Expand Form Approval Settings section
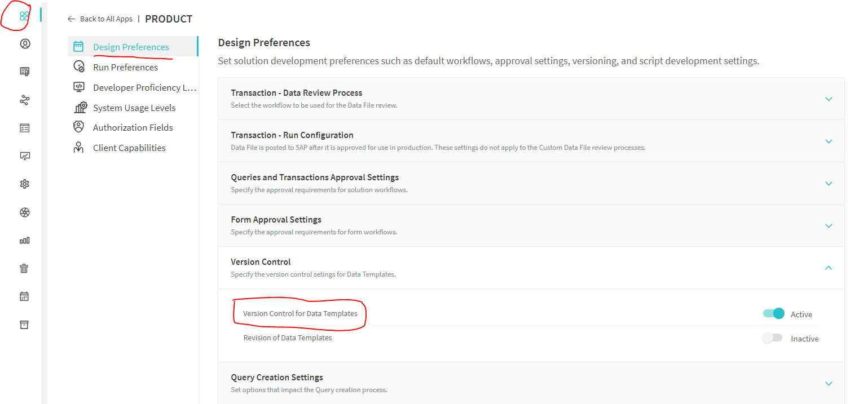Image resolution: width=868 pixels, height=404 pixels. (829, 226)
